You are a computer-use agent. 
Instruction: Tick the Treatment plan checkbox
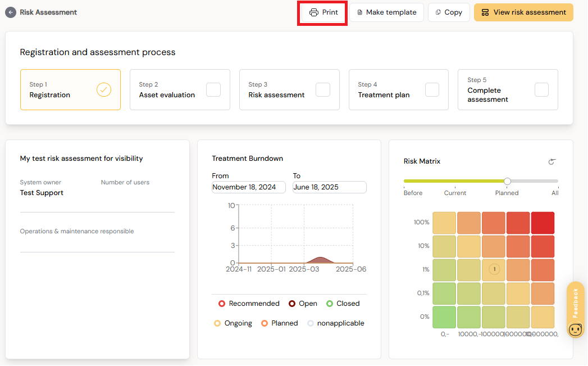tap(432, 90)
